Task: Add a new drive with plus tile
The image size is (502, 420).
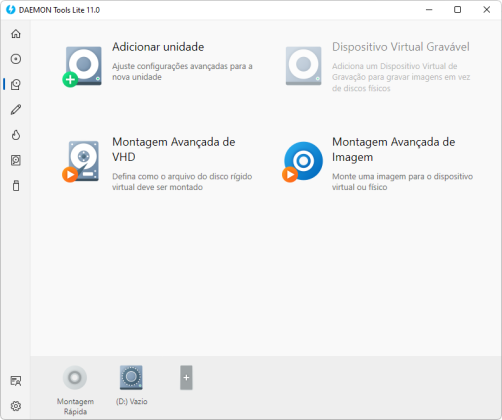Action: pos(186,378)
